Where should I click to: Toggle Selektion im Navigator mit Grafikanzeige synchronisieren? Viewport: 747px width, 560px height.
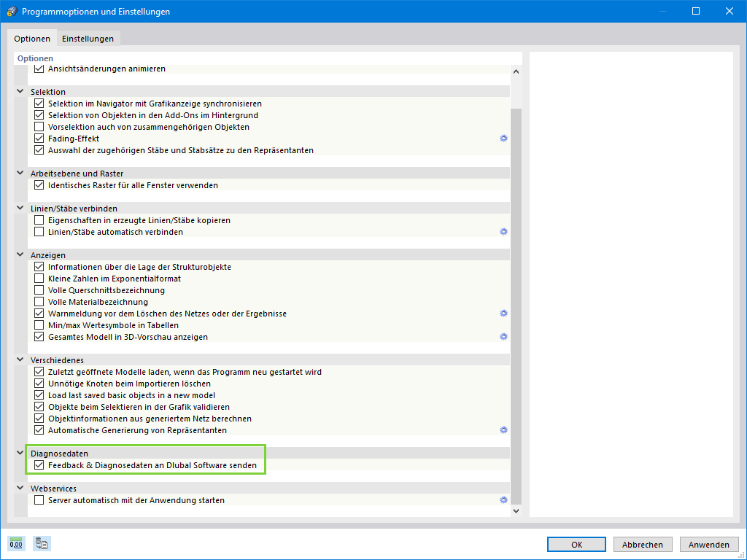[39, 104]
